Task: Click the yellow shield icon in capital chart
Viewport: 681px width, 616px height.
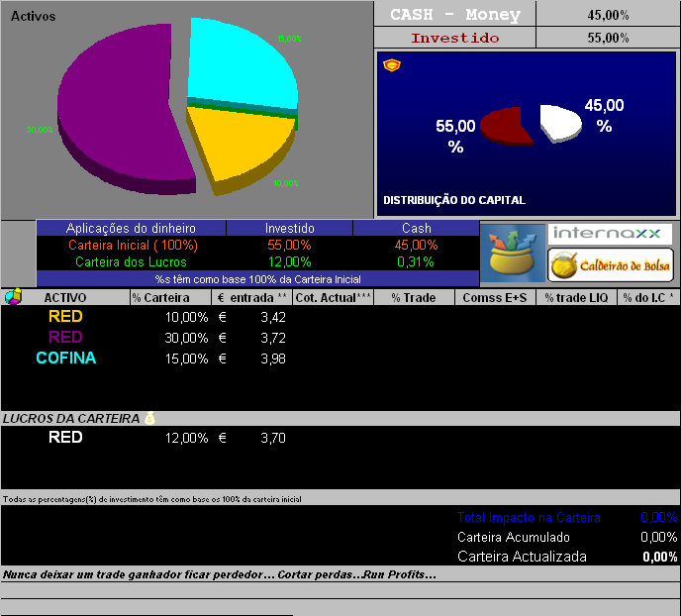Action: [x=392, y=65]
